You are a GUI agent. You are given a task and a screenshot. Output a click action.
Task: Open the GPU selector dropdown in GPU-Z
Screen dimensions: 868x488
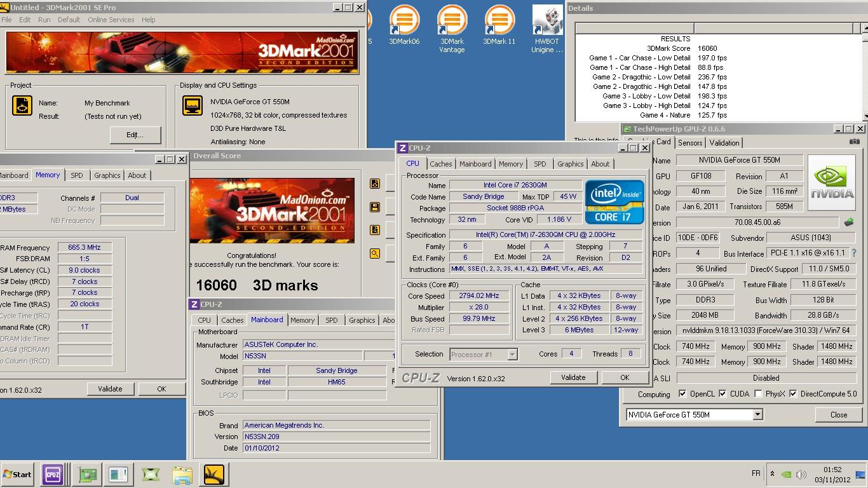click(x=757, y=414)
